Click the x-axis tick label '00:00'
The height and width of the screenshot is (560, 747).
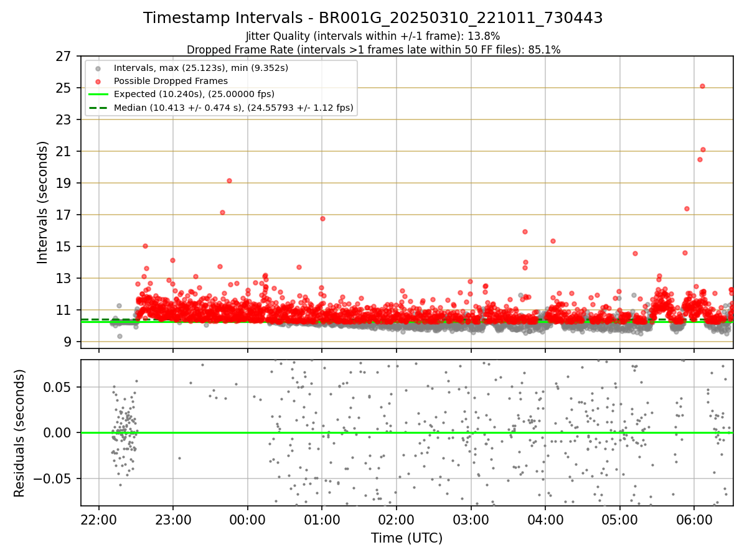(x=248, y=520)
